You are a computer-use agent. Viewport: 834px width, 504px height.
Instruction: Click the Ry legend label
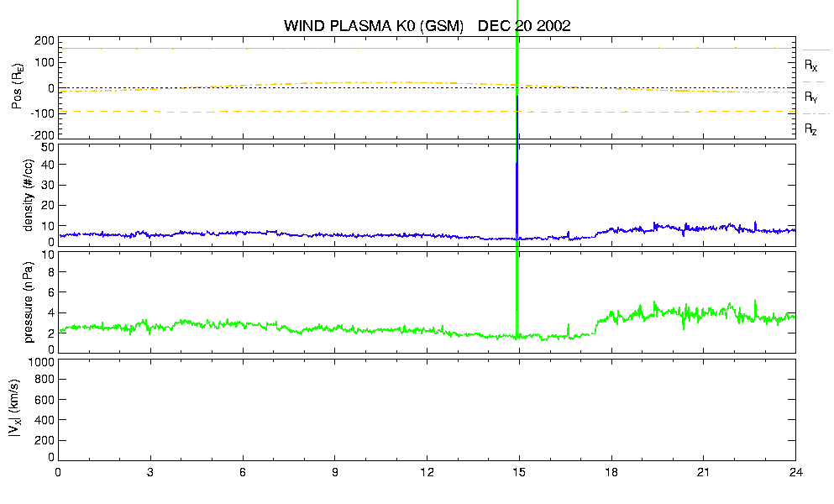pos(810,97)
